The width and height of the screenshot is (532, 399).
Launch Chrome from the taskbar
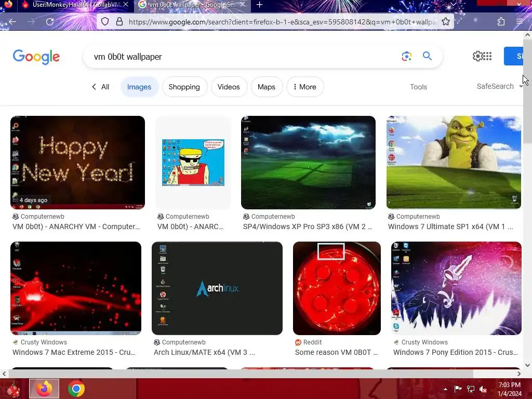click(x=76, y=389)
